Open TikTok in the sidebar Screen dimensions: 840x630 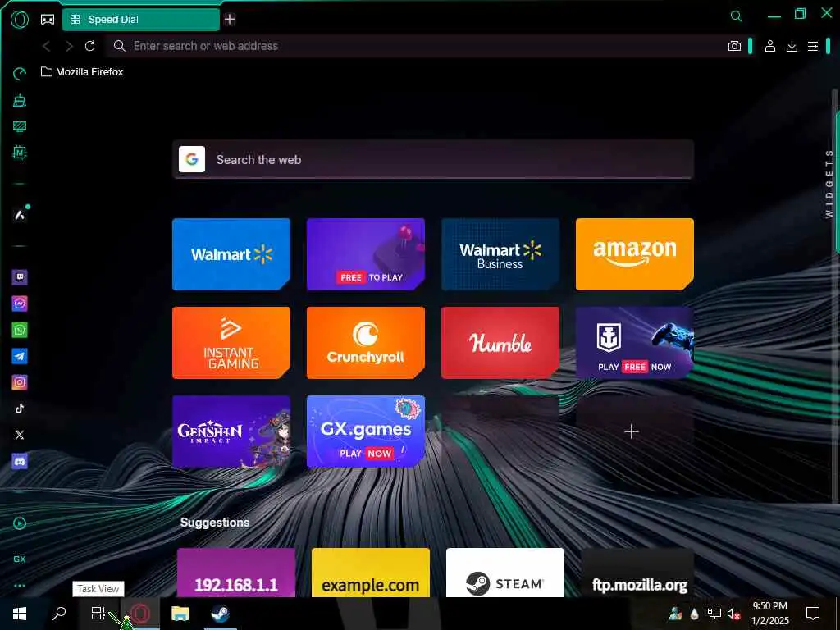(x=20, y=409)
